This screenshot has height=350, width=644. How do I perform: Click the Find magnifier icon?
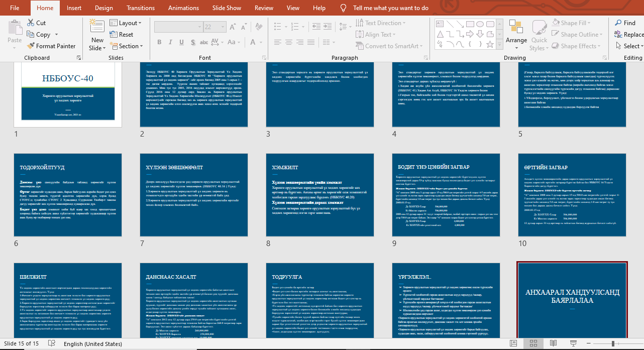tap(617, 23)
